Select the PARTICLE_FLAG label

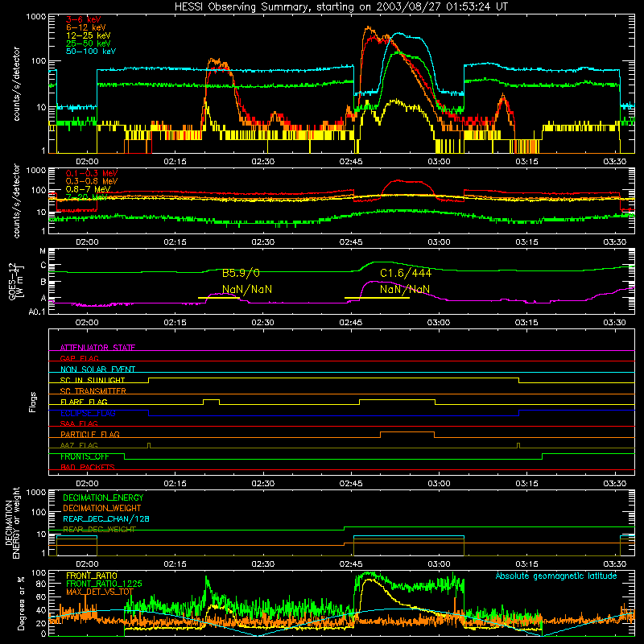pyautogui.click(x=90, y=434)
